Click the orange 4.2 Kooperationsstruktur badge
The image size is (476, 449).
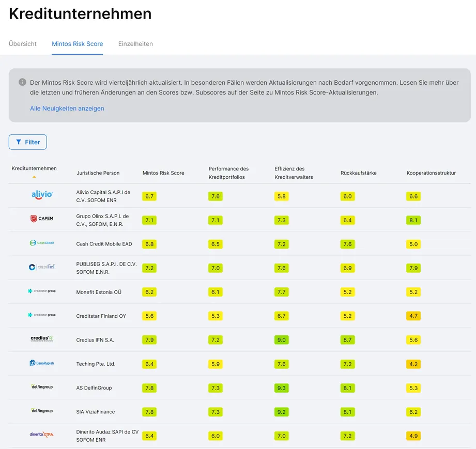413,364
